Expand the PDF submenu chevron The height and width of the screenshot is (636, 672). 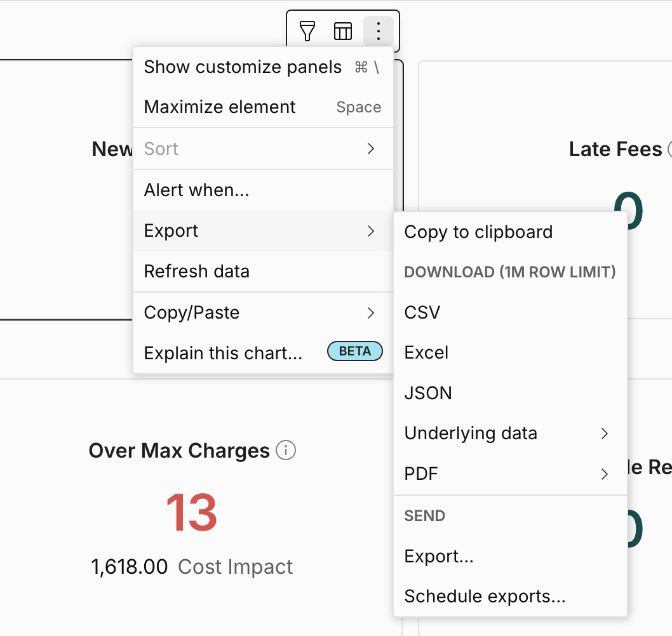point(604,474)
